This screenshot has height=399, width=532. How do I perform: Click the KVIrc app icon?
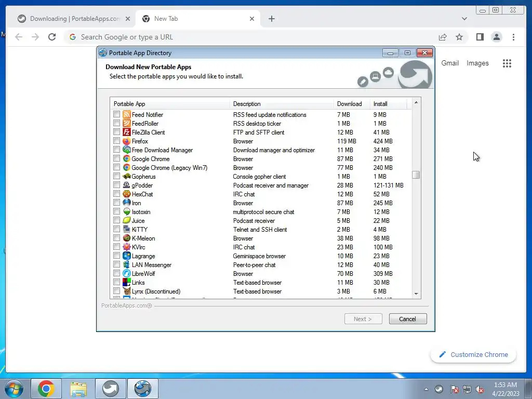click(x=127, y=247)
